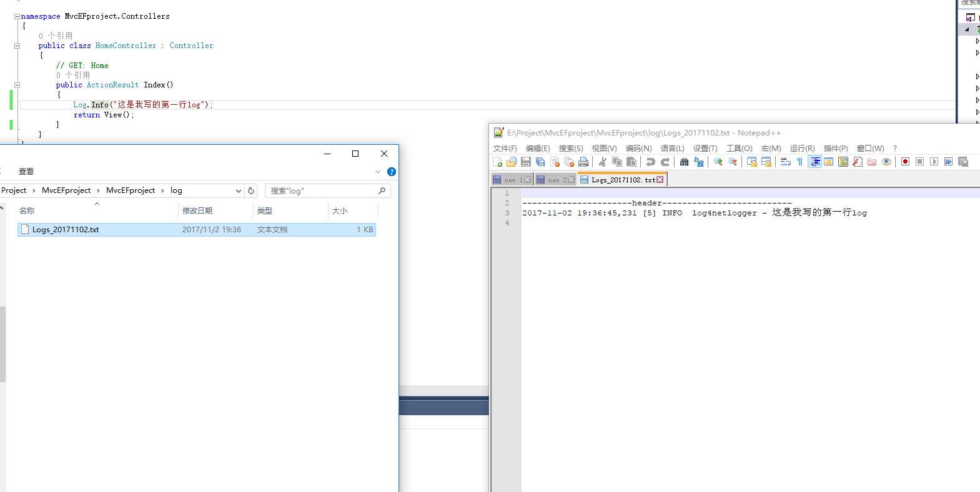Click Cut scissors icon in Notepad++
Image resolution: width=980 pixels, height=492 pixels.
point(603,162)
